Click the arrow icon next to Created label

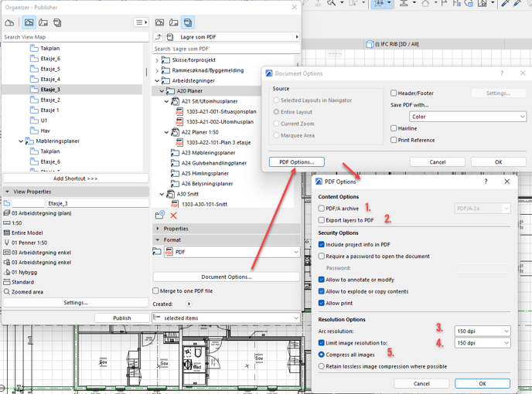(189, 304)
